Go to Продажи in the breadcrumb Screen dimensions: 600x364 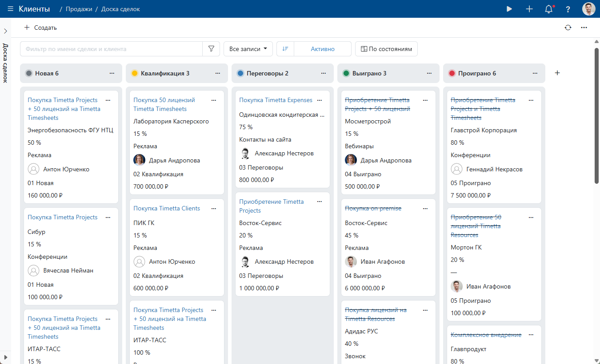click(x=79, y=9)
